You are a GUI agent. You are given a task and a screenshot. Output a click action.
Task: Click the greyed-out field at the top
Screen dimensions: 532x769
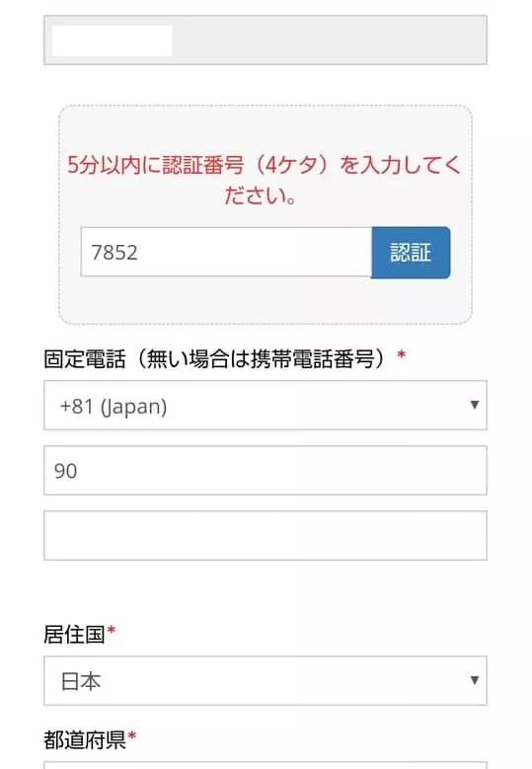coord(266,39)
